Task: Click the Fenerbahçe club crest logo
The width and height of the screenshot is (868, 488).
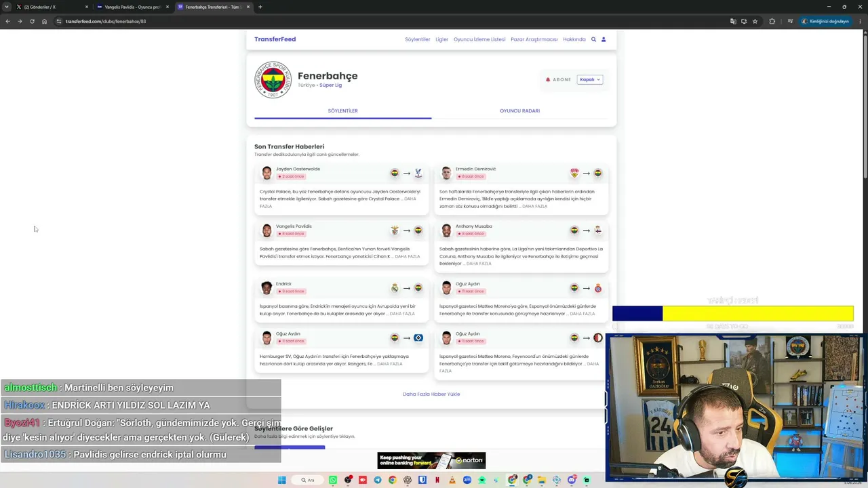Action: coord(273,80)
